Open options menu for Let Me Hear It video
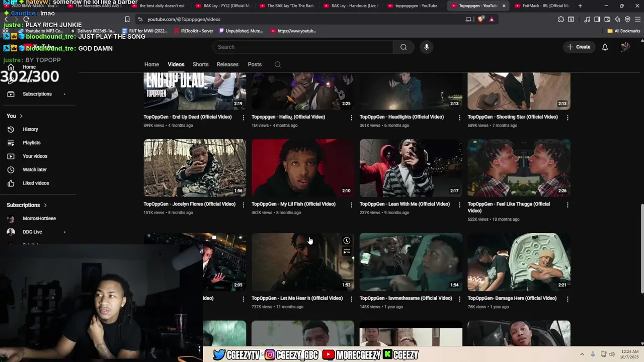Viewport: 644px width, 362px height. 351,299
